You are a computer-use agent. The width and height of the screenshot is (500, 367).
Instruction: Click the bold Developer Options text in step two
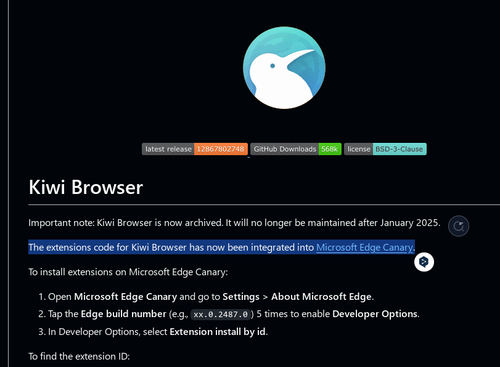click(375, 314)
